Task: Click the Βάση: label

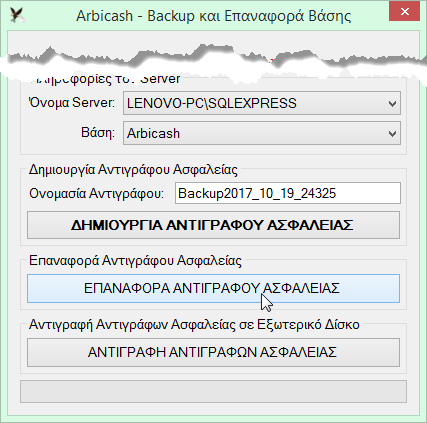Action: 98,133
